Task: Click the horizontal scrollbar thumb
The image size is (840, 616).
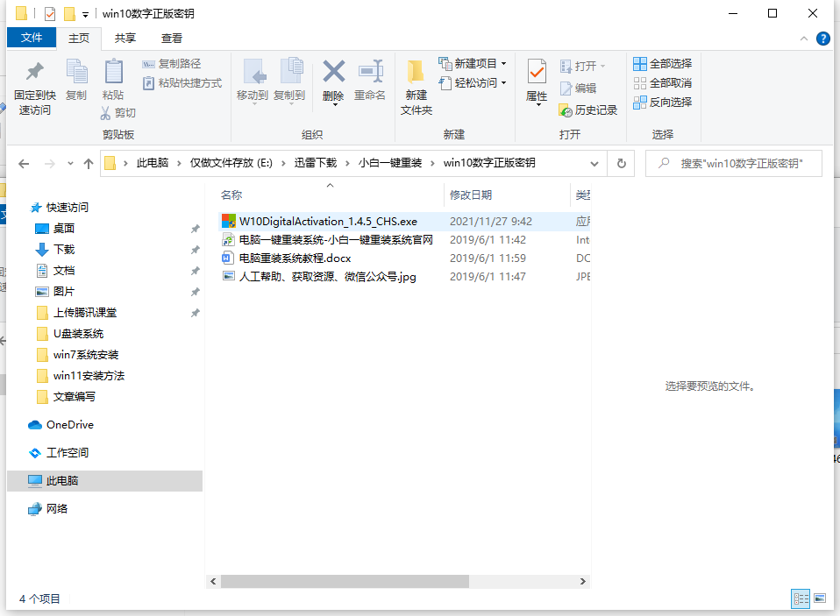Action: coord(345,581)
